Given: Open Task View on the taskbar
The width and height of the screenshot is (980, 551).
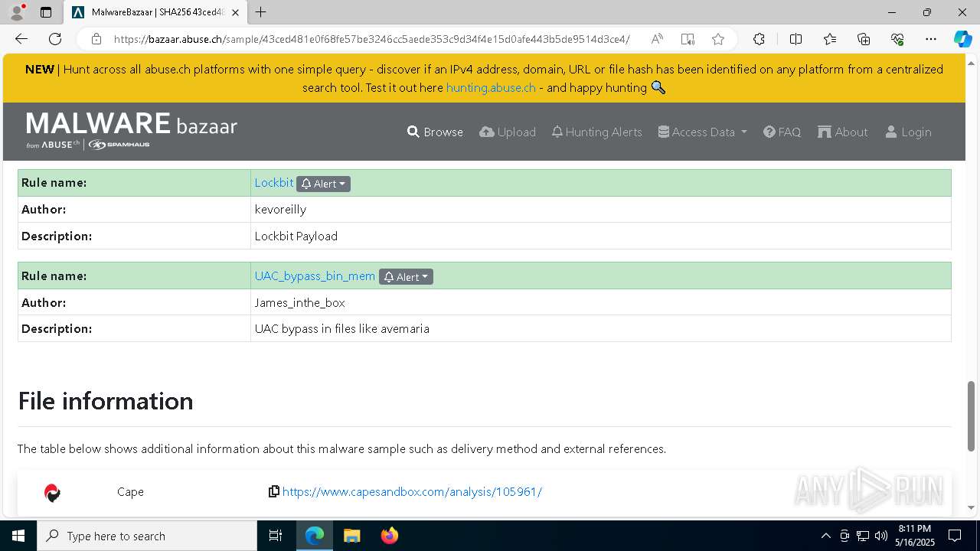Looking at the screenshot, I should [276, 536].
